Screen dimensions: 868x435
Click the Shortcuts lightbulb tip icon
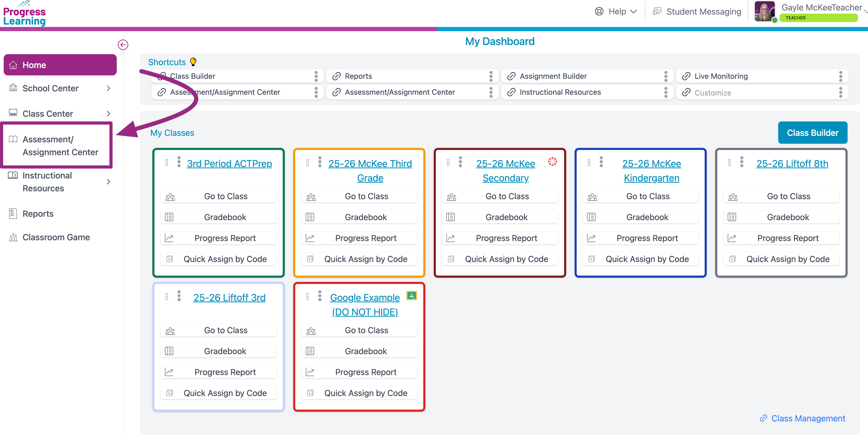point(193,62)
